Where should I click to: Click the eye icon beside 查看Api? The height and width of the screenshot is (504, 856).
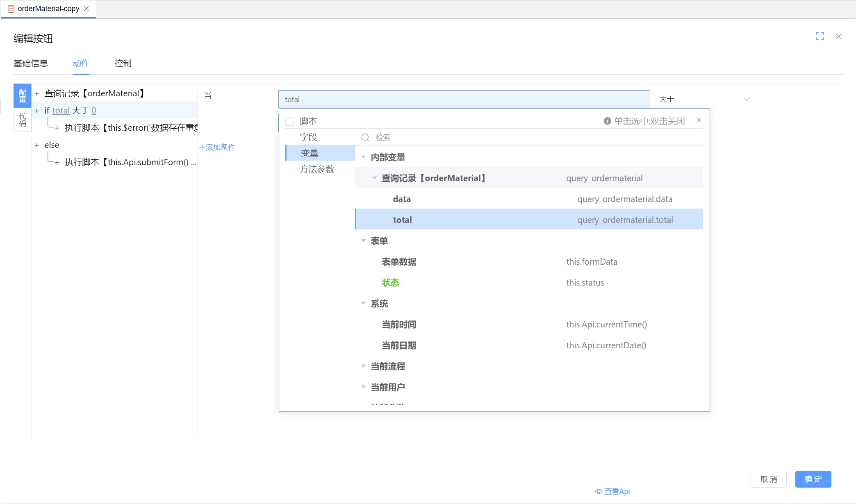point(598,491)
